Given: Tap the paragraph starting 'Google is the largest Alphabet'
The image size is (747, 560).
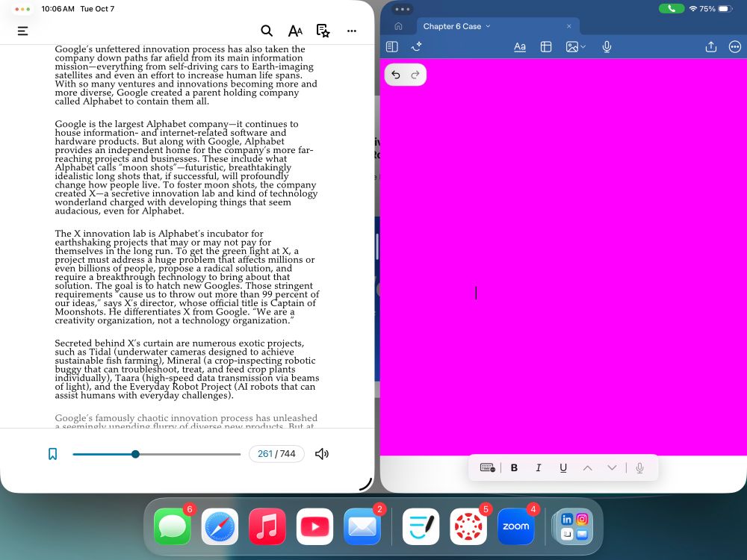Looking at the screenshot, I should point(186,167).
